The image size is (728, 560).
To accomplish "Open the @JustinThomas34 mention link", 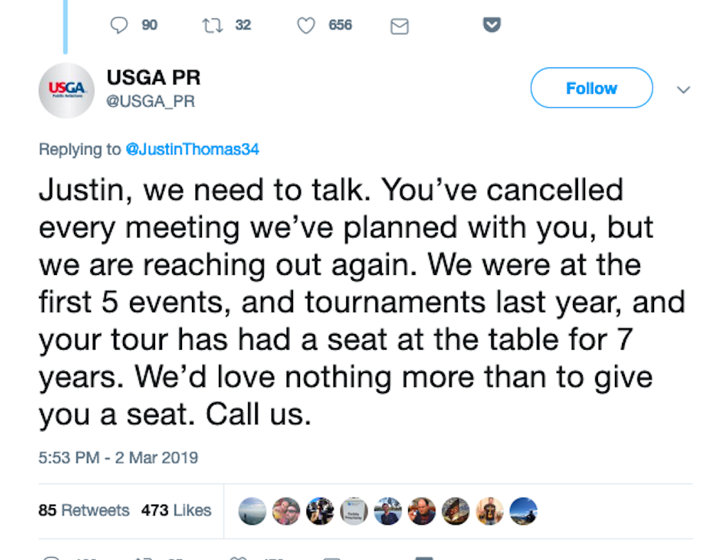I will tap(192, 149).
